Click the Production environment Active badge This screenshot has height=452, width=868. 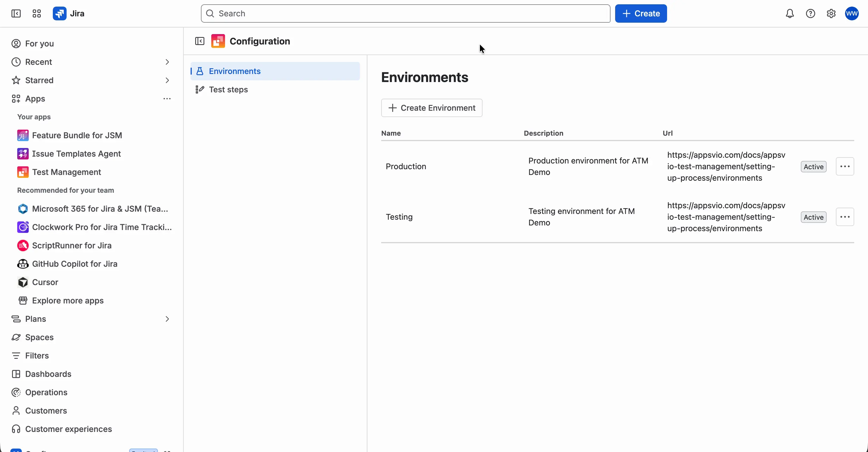pos(813,167)
